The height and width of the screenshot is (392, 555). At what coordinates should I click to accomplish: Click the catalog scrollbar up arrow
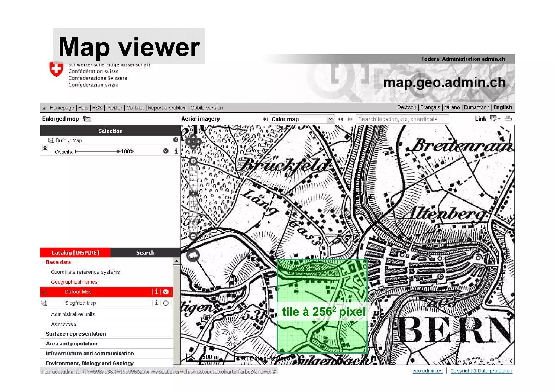tap(176, 261)
